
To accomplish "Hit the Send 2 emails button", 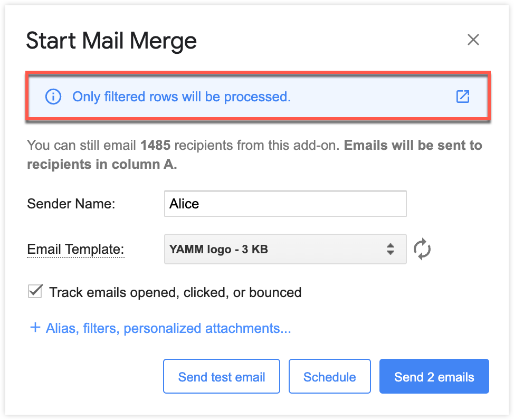I will click(434, 377).
